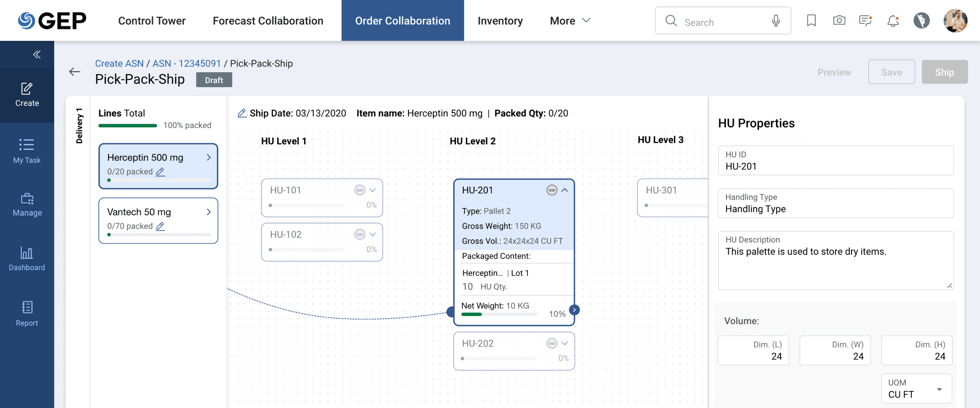Open the Control Tower tab
980x408 pixels.
152,20
